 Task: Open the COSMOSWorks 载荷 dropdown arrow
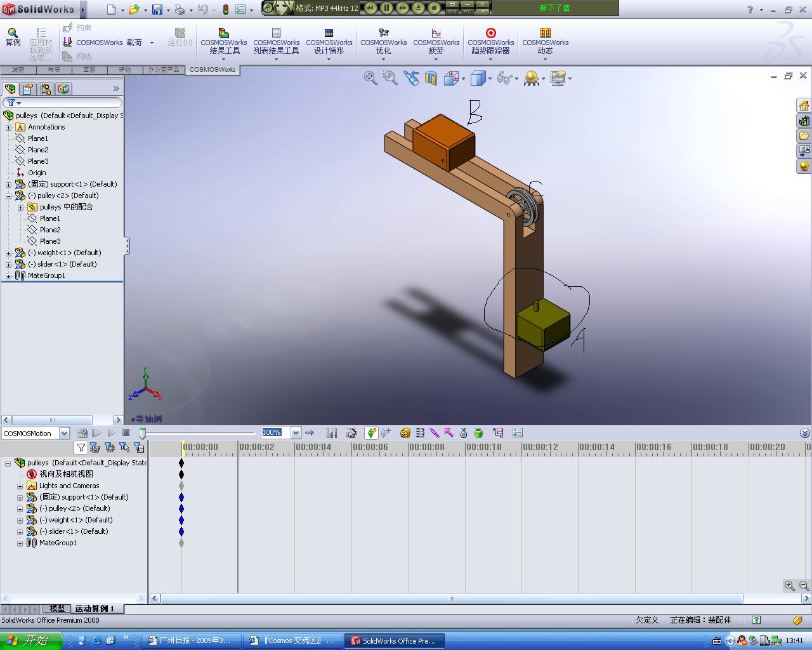[152, 43]
